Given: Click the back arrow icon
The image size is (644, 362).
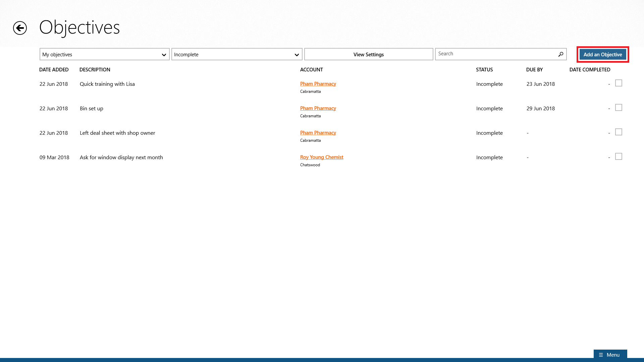Looking at the screenshot, I should tap(20, 28).
